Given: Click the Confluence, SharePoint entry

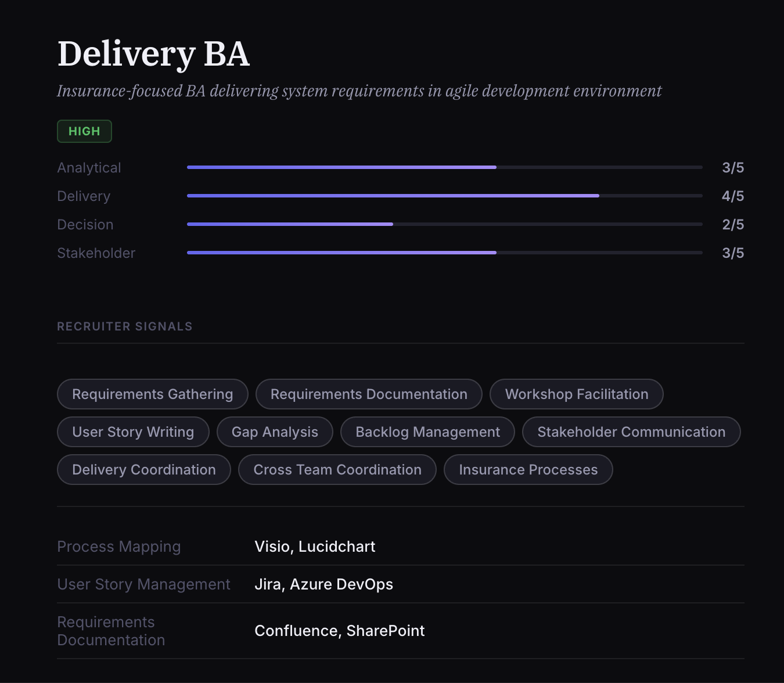Looking at the screenshot, I should 339,631.
